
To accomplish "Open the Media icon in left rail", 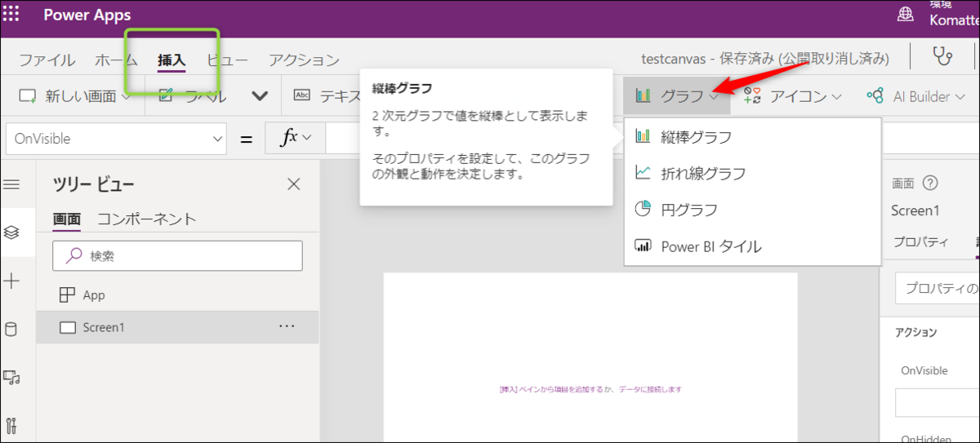I will click(x=11, y=377).
